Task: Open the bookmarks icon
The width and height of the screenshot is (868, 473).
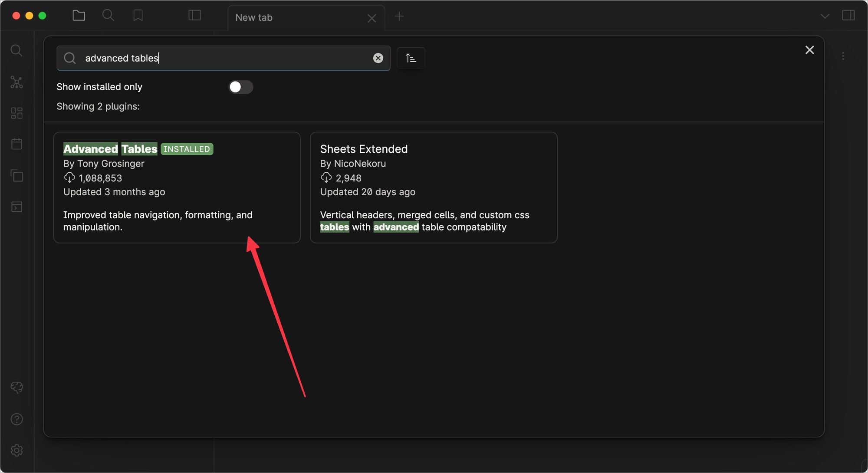Action: [138, 16]
